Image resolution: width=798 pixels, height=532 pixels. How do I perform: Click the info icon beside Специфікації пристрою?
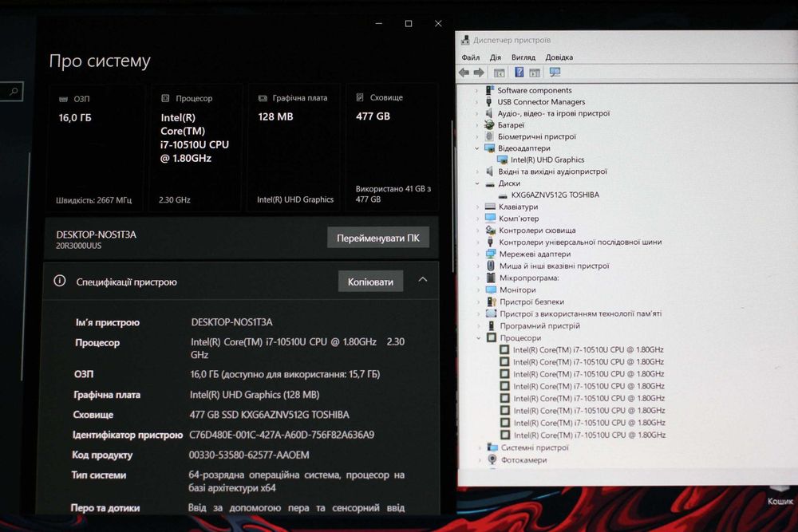pyautogui.click(x=60, y=281)
